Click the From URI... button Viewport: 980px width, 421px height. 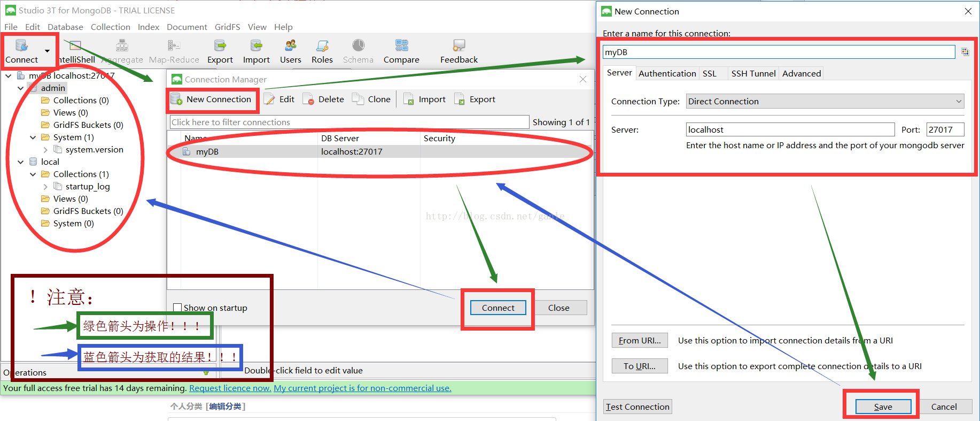pyautogui.click(x=640, y=340)
